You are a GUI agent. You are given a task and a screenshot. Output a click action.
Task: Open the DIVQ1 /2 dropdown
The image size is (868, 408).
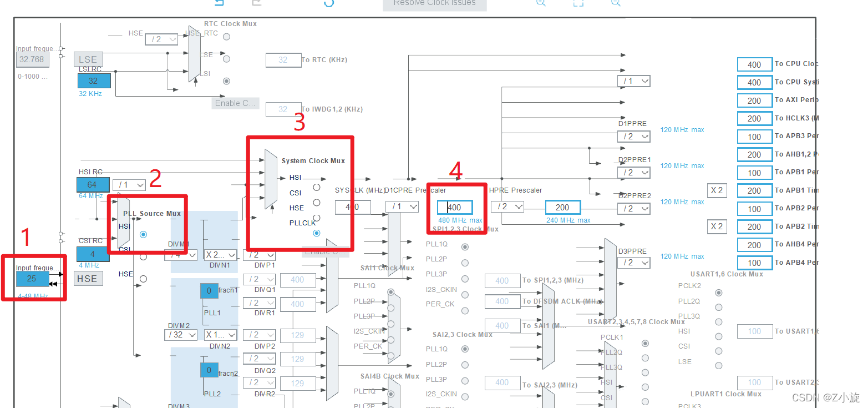coord(259,279)
